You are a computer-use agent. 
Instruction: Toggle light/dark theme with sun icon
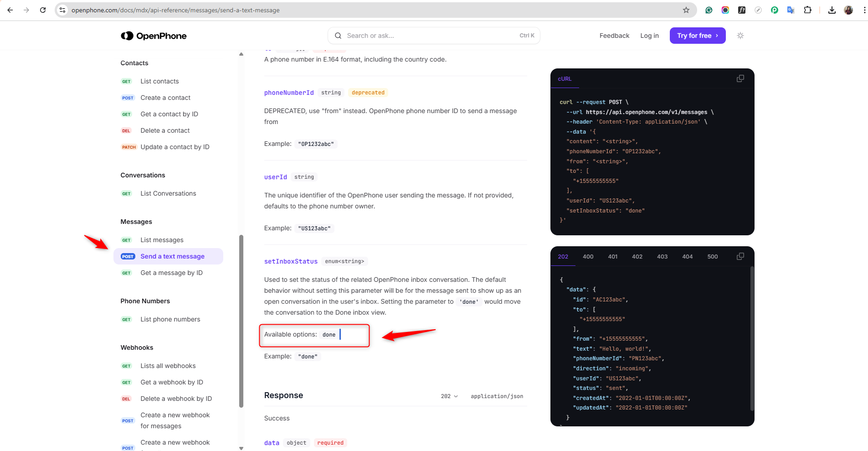[740, 36]
